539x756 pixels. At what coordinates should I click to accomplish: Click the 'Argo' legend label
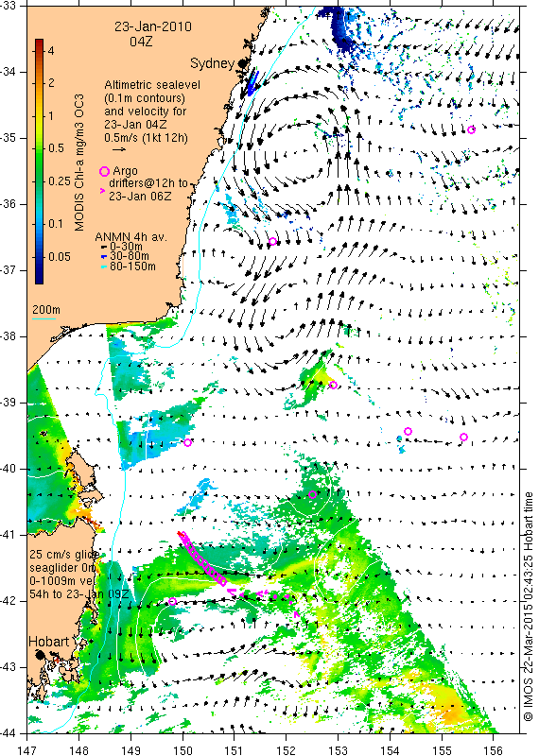tap(125, 171)
